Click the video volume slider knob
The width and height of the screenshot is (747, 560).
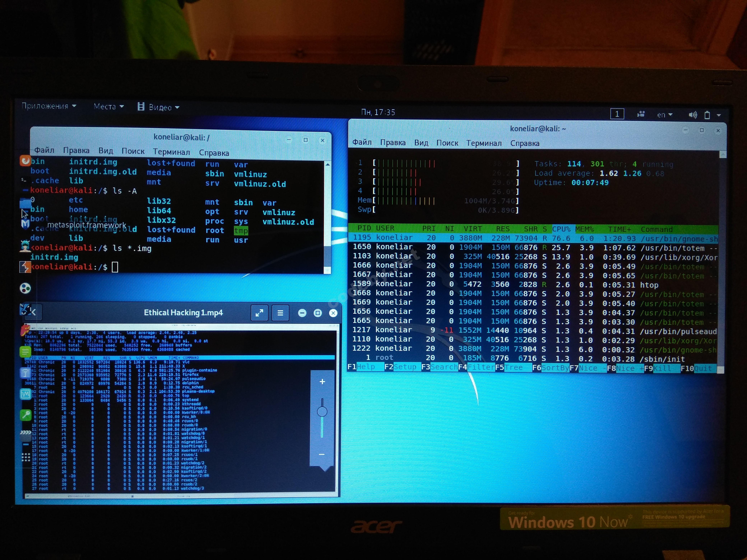pos(322,412)
